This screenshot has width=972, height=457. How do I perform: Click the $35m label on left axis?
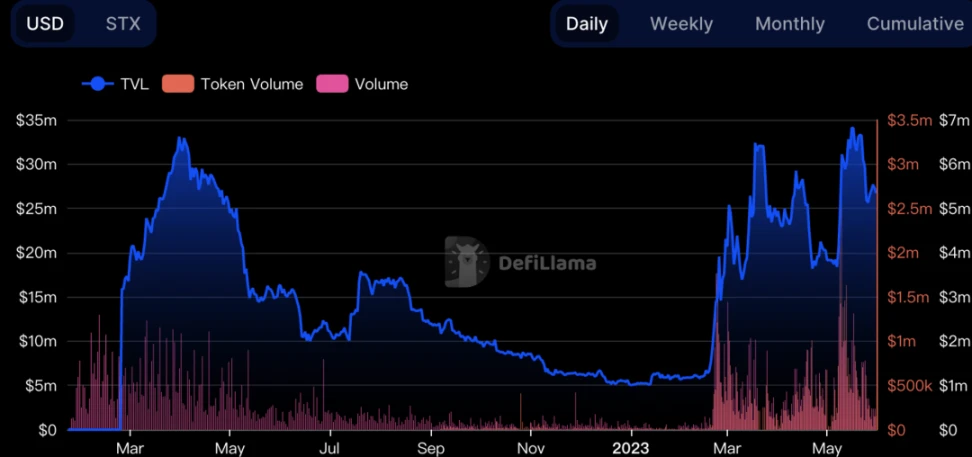pos(35,120)
